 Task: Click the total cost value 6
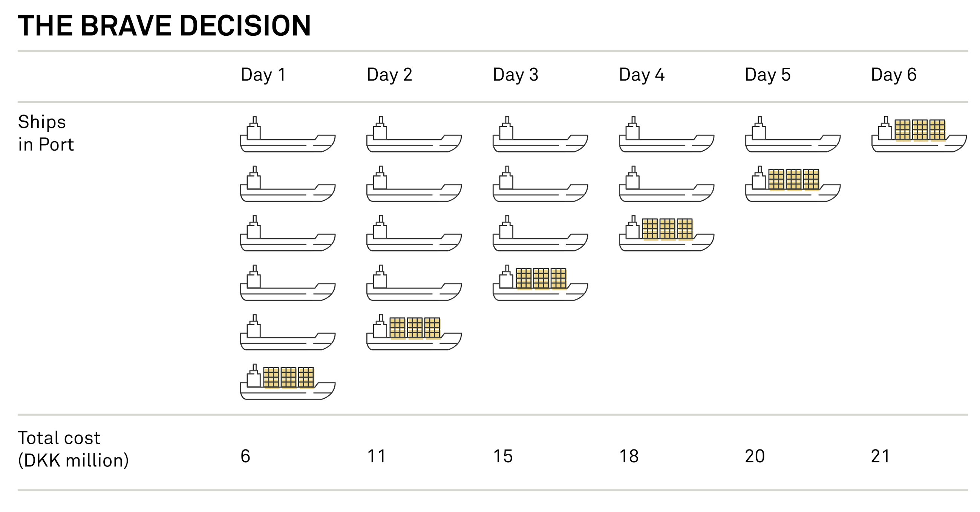245,456
